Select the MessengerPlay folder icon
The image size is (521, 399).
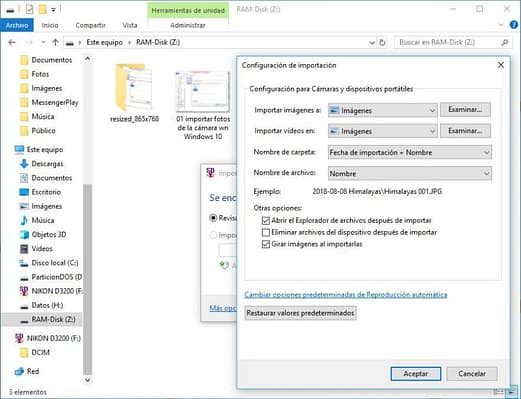(24, 102)
